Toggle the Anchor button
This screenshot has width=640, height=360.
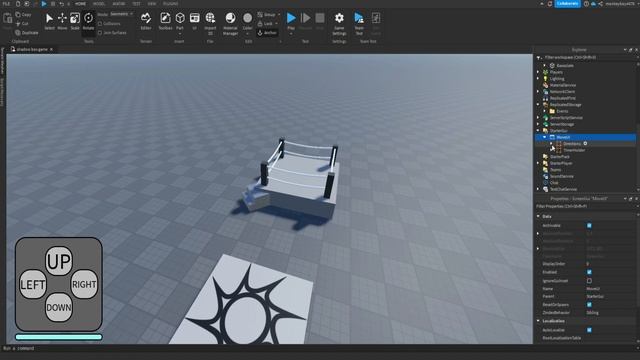pyautogui.click(x=267, y=33)
